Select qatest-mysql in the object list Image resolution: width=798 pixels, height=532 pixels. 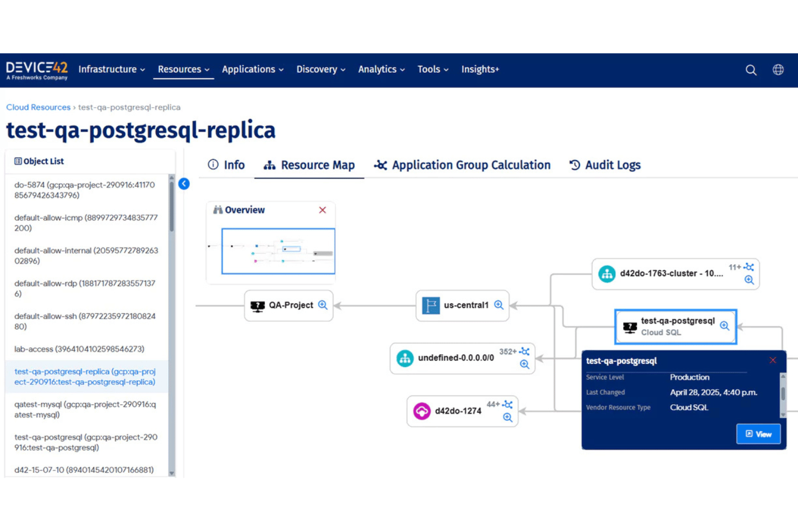(x=87, y=409)
